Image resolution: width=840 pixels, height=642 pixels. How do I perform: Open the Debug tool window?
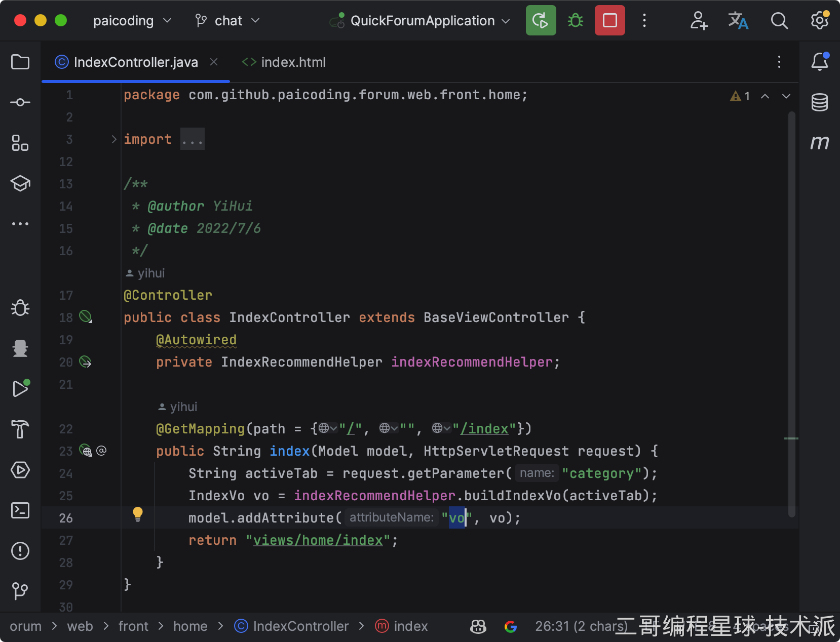(20, 308)
